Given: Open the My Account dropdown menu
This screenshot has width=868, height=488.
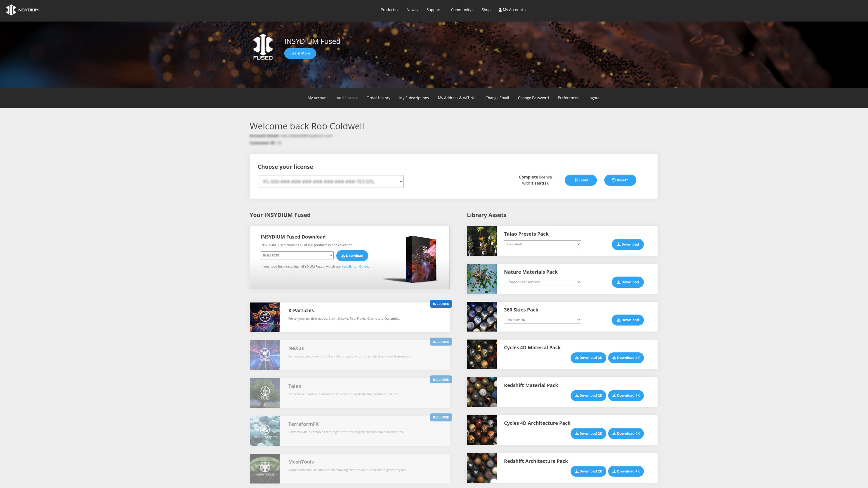Looking at the screenshot, I should (x=512, y=10).
